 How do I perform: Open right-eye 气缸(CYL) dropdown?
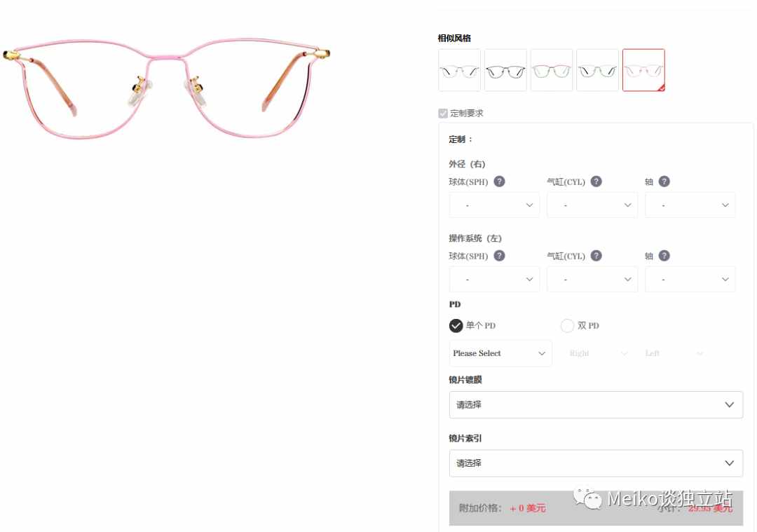pos(592,205)
